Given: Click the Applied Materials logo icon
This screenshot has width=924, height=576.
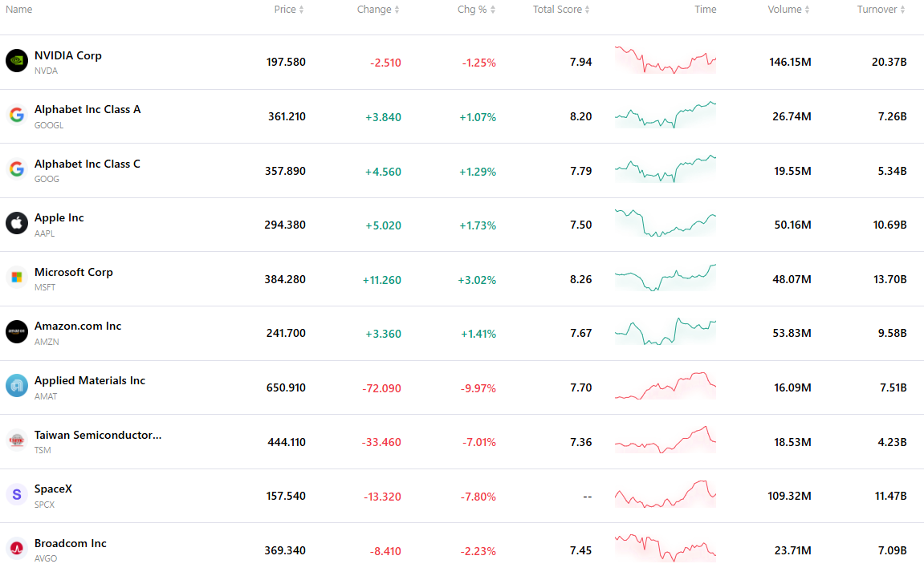Looking at the screenshot, I should [17, 386].
